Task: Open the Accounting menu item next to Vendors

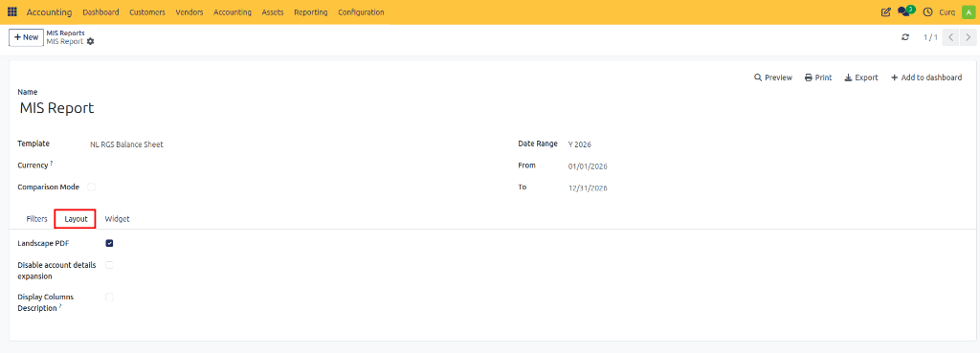Action: pos(233,11)
